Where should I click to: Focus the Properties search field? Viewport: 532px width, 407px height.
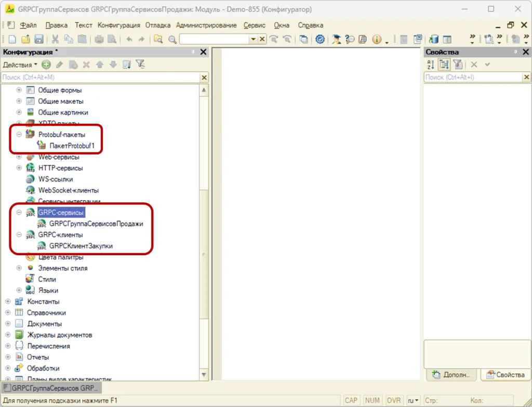pyautogui.click(x=473, y=77)
